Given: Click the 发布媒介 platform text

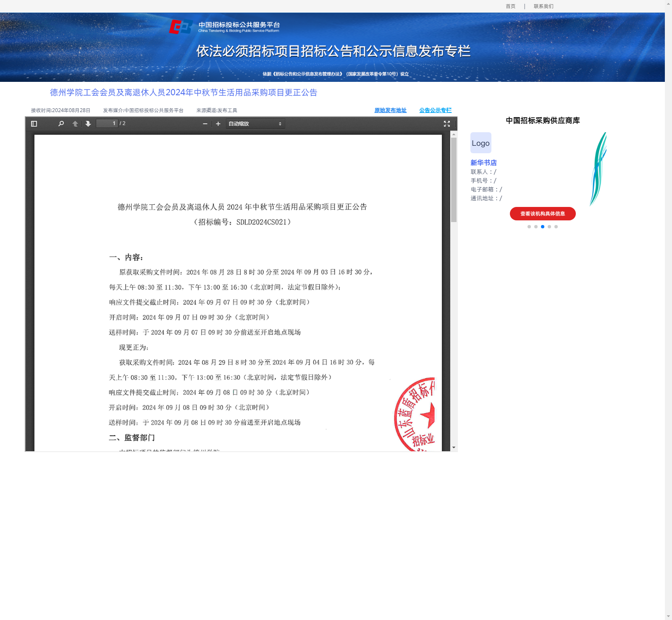Looking at the screenshot, I should 143,110.
